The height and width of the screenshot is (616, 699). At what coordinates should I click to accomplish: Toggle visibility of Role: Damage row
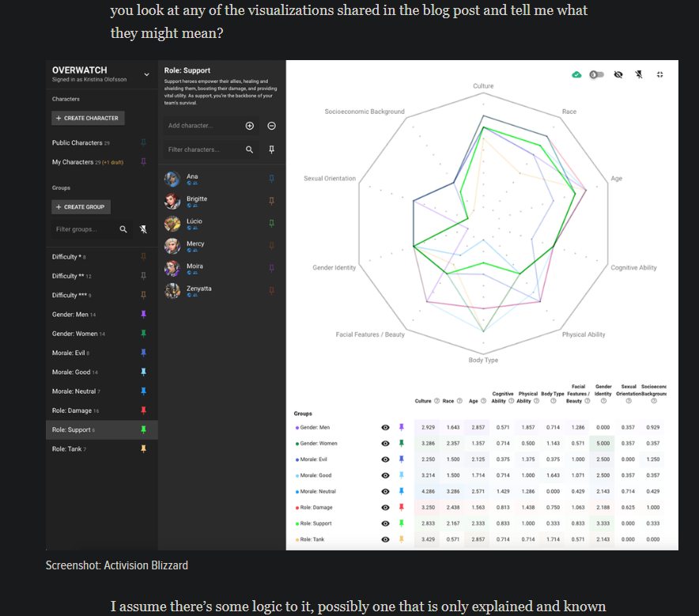tap(385, 508)
